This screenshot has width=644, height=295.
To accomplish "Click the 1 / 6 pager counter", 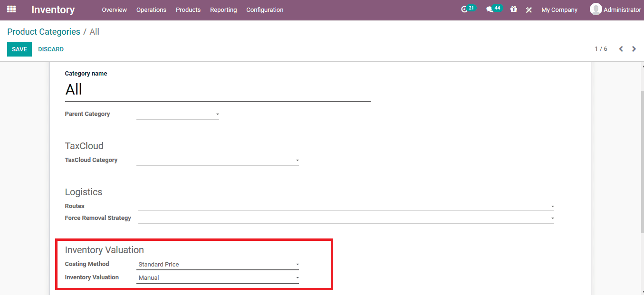I will pos(601,49).
